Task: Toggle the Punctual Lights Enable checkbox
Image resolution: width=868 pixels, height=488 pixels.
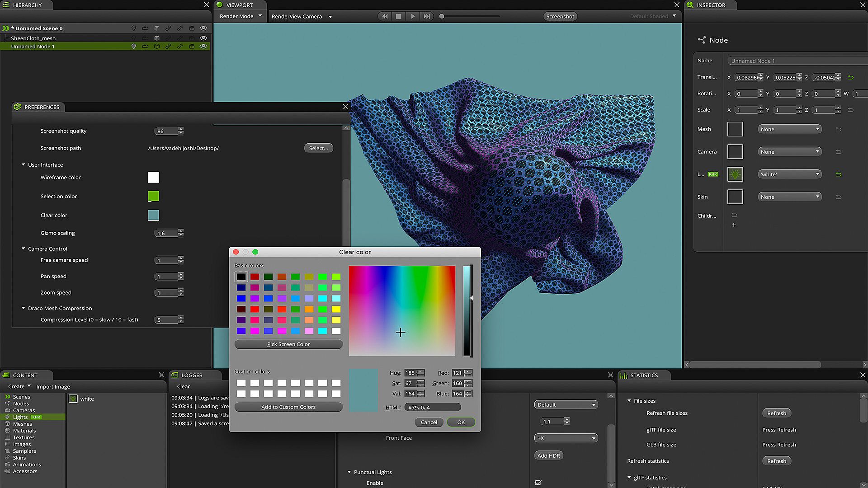Action: [x=538, y=483]
